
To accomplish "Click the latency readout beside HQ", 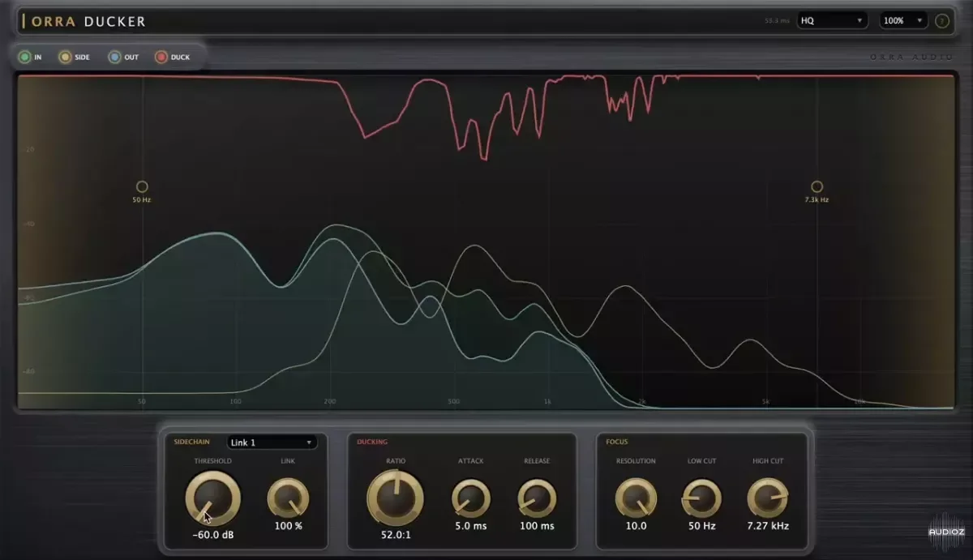I will point(777,21).
